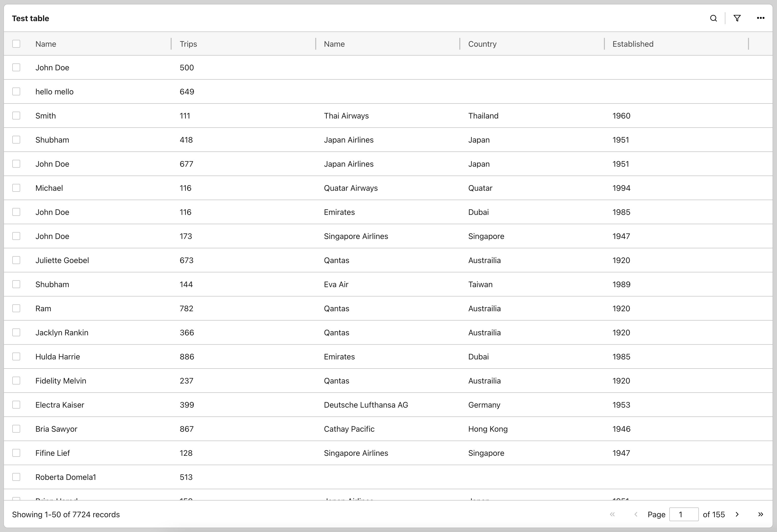Click showing records count label
The height and width of the screenshot is (532, 777).
pos(66,514)
